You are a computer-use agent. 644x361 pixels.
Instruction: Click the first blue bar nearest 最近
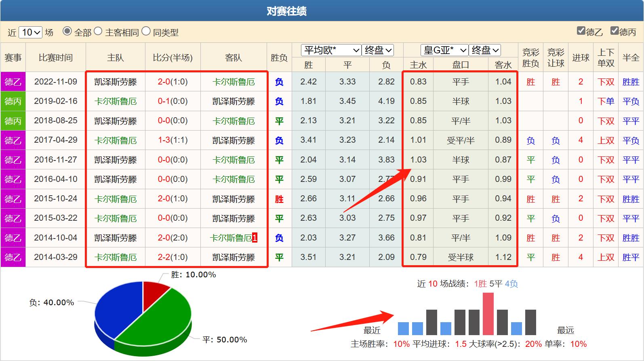403,329
